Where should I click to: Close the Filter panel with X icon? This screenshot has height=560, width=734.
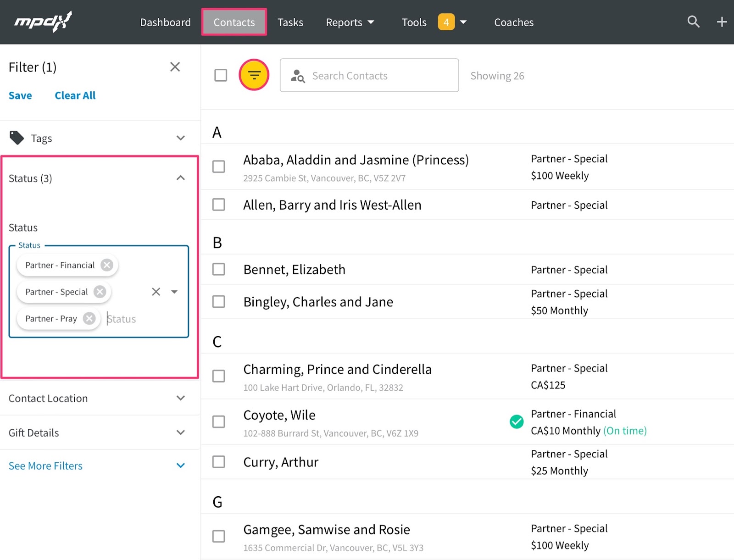[175, 67]
